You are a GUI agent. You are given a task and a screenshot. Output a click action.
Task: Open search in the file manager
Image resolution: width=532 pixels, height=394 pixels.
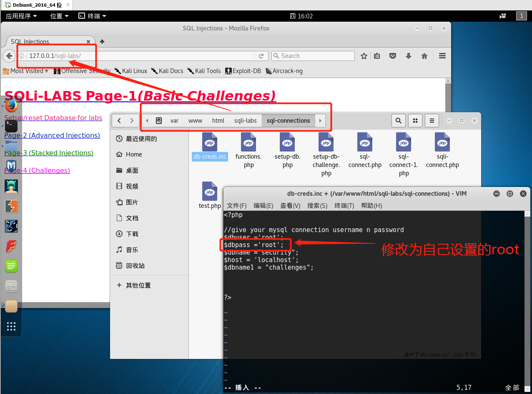coord(399,121)
